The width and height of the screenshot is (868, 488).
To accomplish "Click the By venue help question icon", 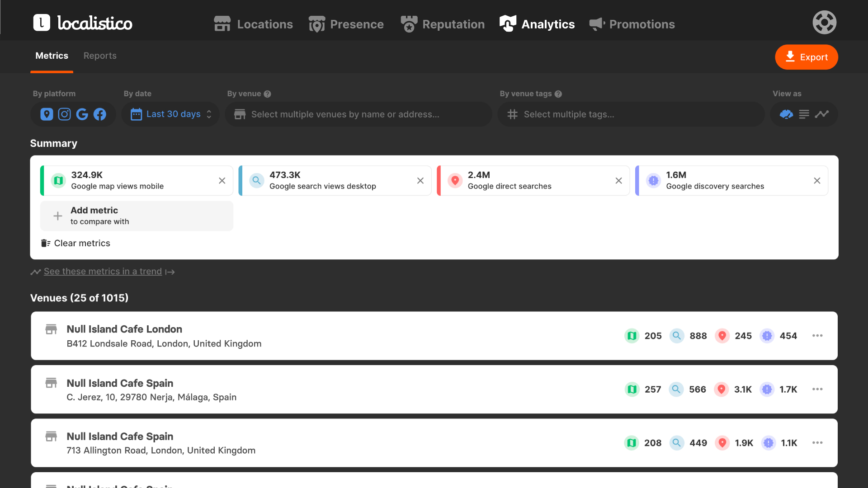I will [267, 94].
